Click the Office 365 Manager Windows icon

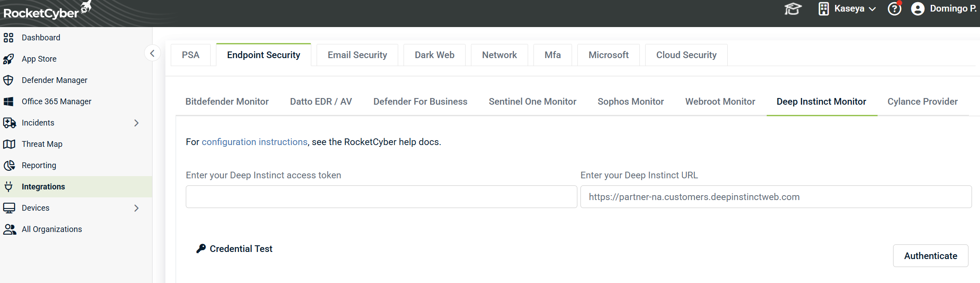8,102
